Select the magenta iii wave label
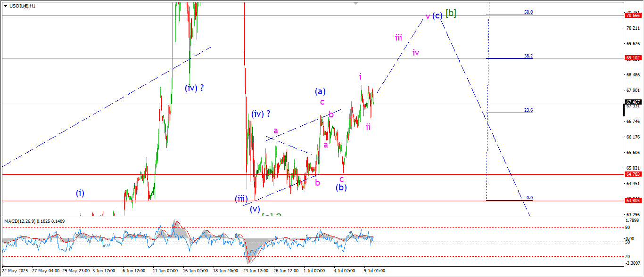Image resolution: width=644 pixels, height=277 pixels. (x=398, y=38)
